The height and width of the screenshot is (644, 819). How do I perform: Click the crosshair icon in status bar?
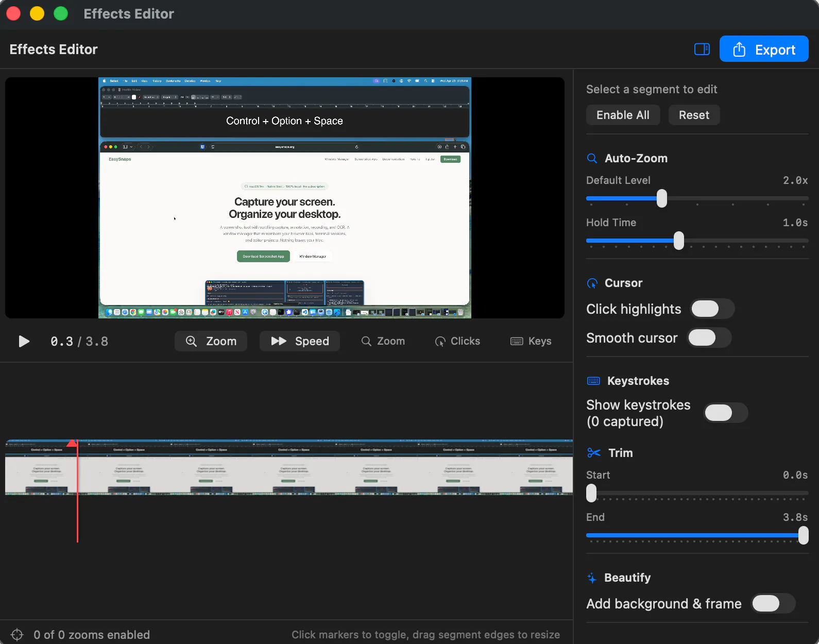pos(17,635)
